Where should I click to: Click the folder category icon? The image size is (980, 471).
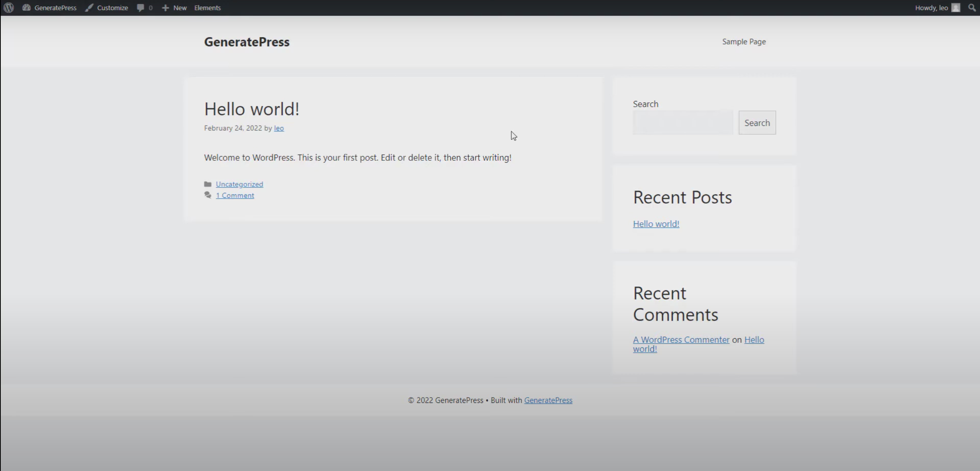coord(208,184)
